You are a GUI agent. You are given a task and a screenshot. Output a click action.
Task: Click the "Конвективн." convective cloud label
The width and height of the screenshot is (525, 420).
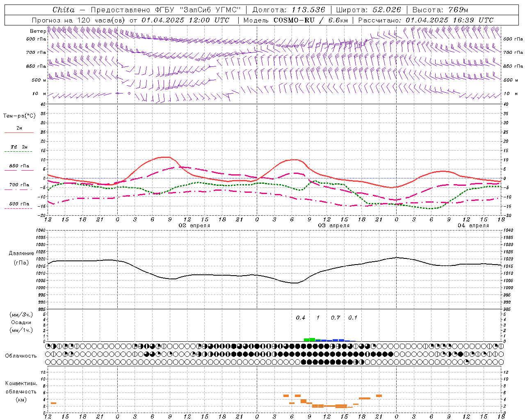21,383
